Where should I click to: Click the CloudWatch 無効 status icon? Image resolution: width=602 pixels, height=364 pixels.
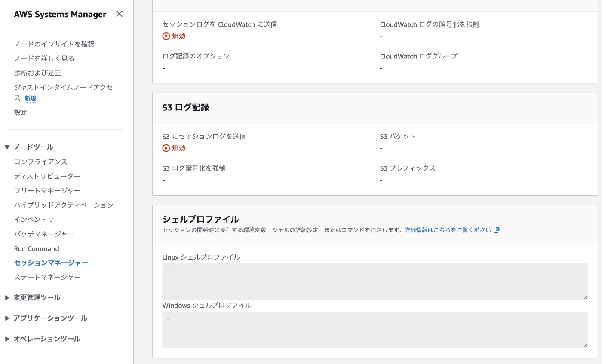166,36
